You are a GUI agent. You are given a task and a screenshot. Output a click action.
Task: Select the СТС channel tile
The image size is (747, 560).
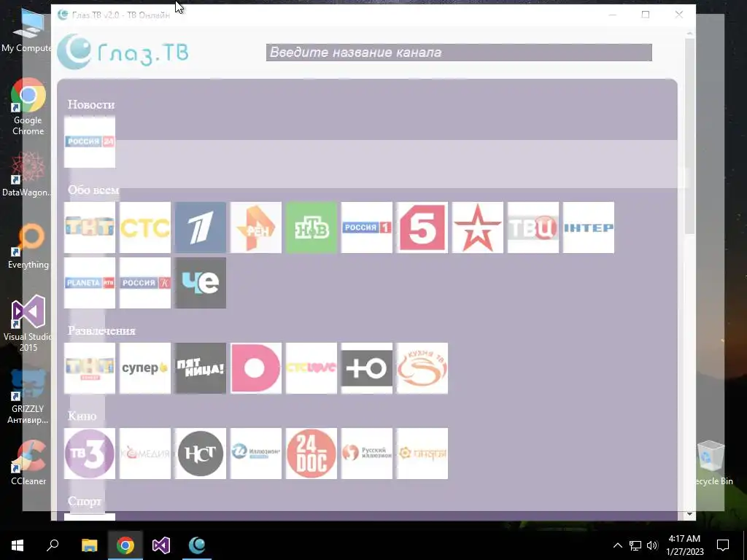coord(145,227)
